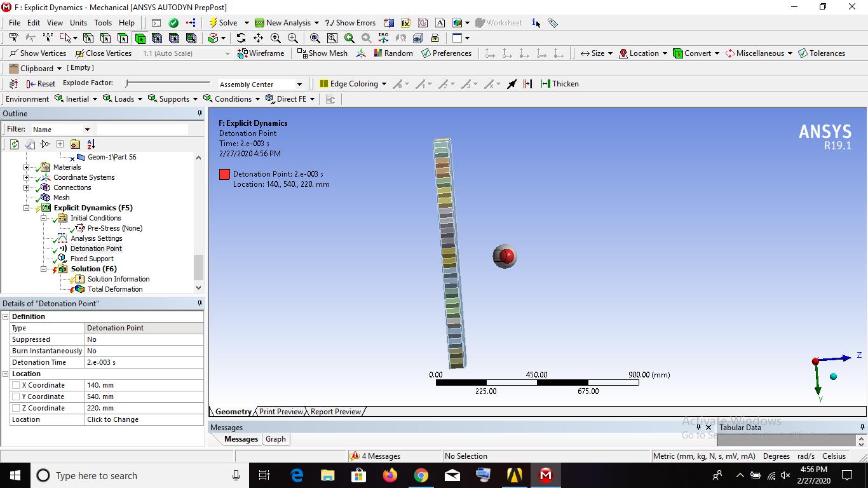Open the Units menu
868x488 pixels.
78,23
